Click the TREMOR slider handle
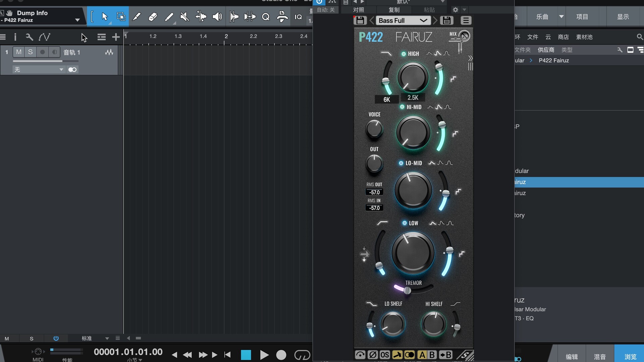 [407, 291]
